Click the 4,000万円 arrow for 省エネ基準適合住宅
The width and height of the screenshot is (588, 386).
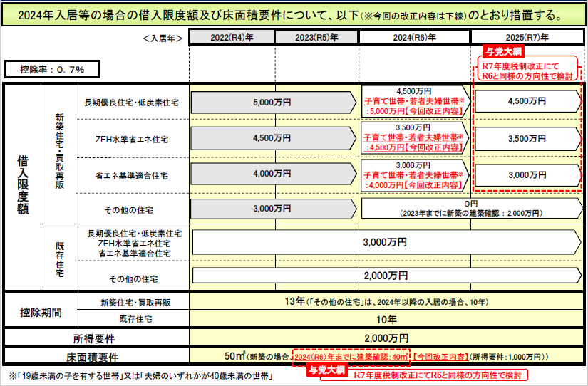point(274,174)
